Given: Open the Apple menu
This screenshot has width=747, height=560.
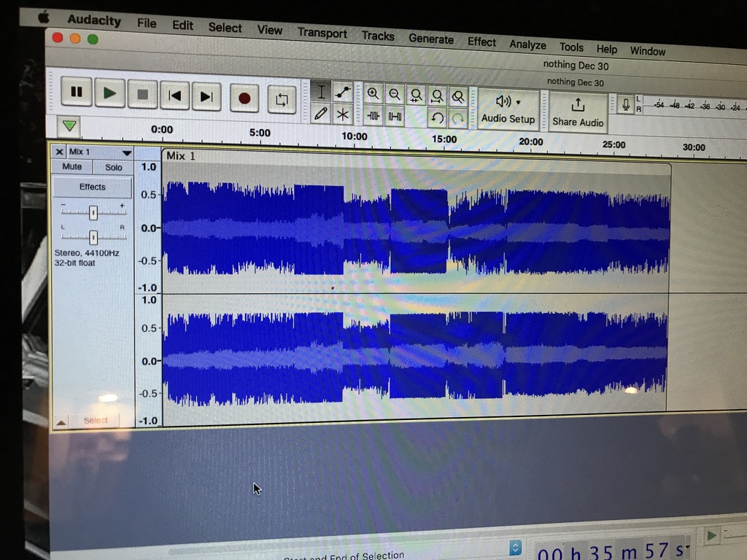Looking at the screenshot, I should tap(44, 18).
